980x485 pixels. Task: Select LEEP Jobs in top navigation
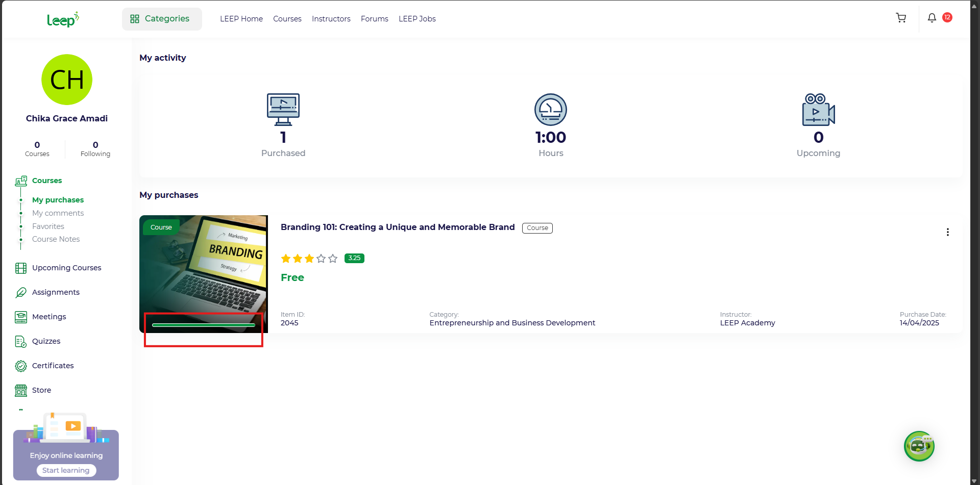pos(417,19)
